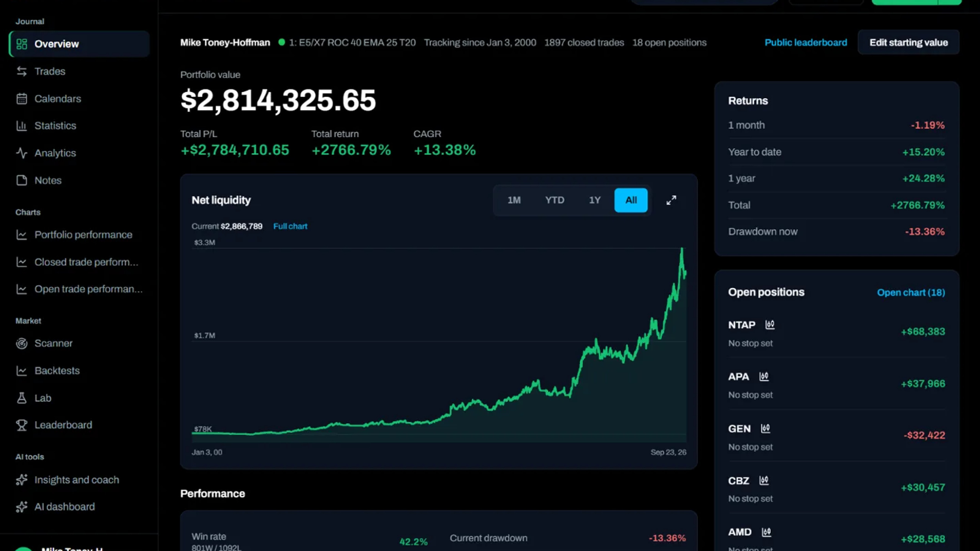Open the Portfolio performance chart
The width and height of the screenshot is (980, 551).
(79, 235)
